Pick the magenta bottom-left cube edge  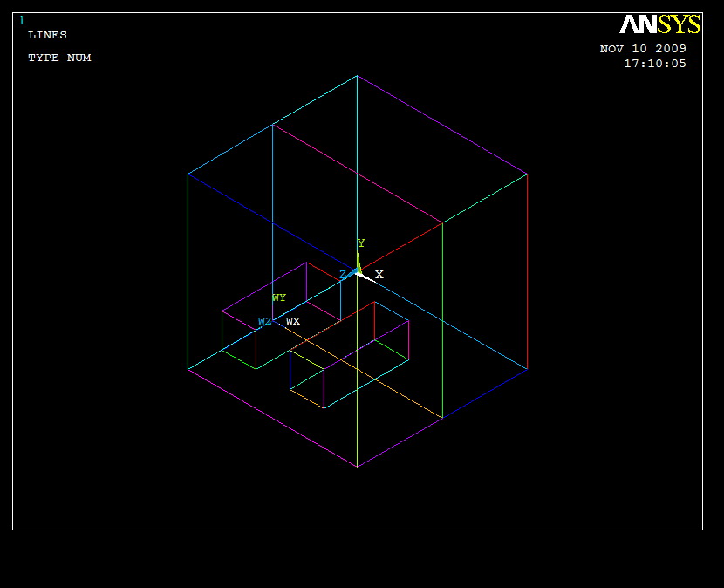click(x=272, y=418)
